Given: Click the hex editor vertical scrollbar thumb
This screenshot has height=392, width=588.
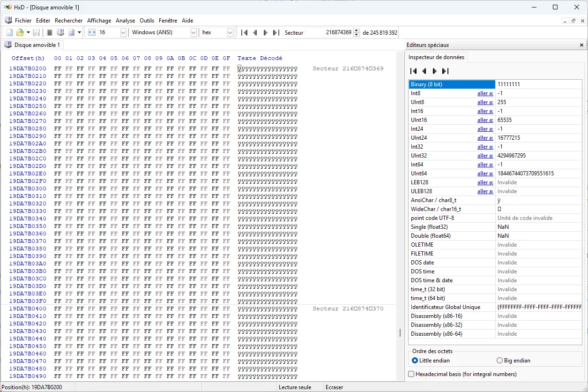Looking at the screenshot, I should [x=400, y=332].
